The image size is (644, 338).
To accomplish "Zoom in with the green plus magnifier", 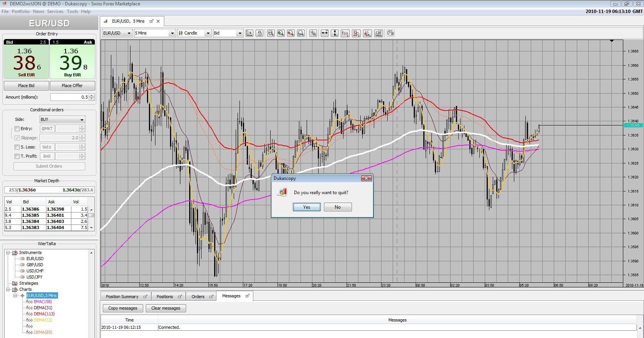I will pyautogui.click(x=281, y=33).
